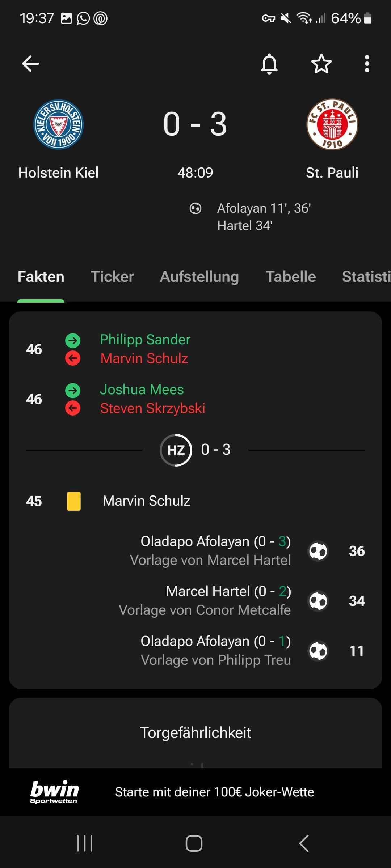The image size is (391, 868).
Task: Tap substituted-in player Joshua Mees
Action: (x=142, y=390)
